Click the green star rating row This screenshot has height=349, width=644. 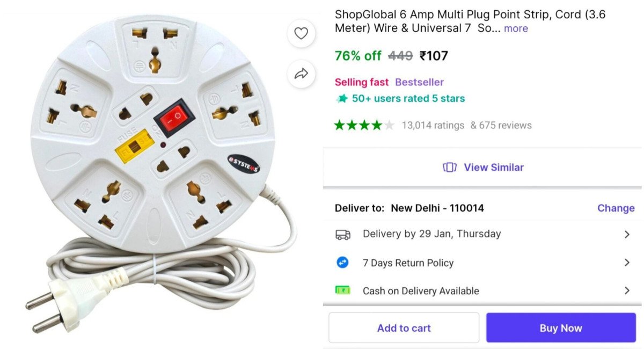pos(364,126)
